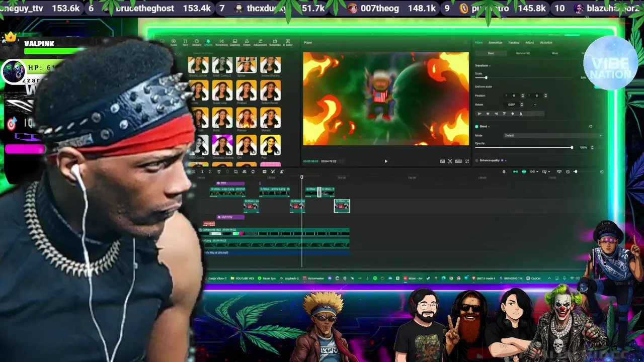Adjust the timeline zoom slider
Image resolution: width=644 pixels, height=362 pixels.
[576, 171]
